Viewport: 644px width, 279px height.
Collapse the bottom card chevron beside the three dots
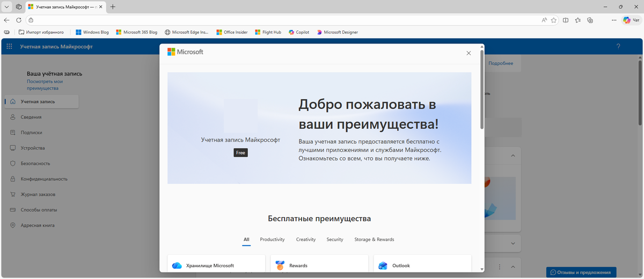point(513,267)
